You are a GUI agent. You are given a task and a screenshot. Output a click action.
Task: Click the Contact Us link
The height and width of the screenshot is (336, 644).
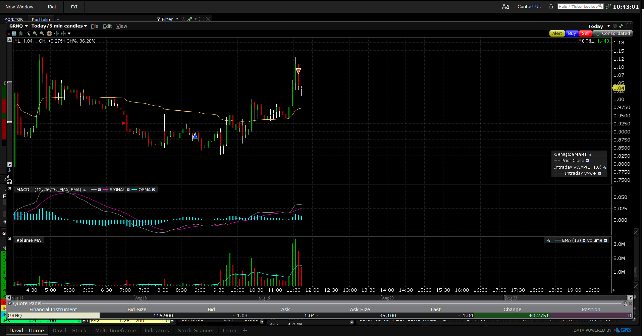(529, 7)
